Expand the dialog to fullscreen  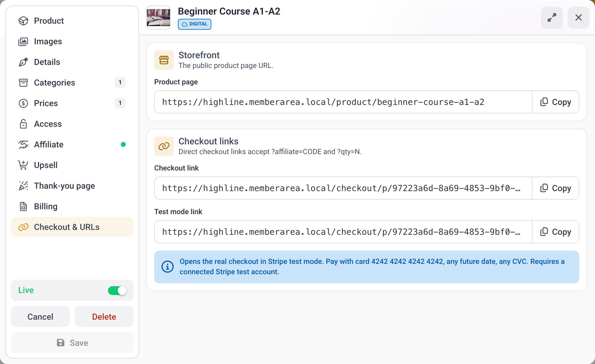point(552,18)
